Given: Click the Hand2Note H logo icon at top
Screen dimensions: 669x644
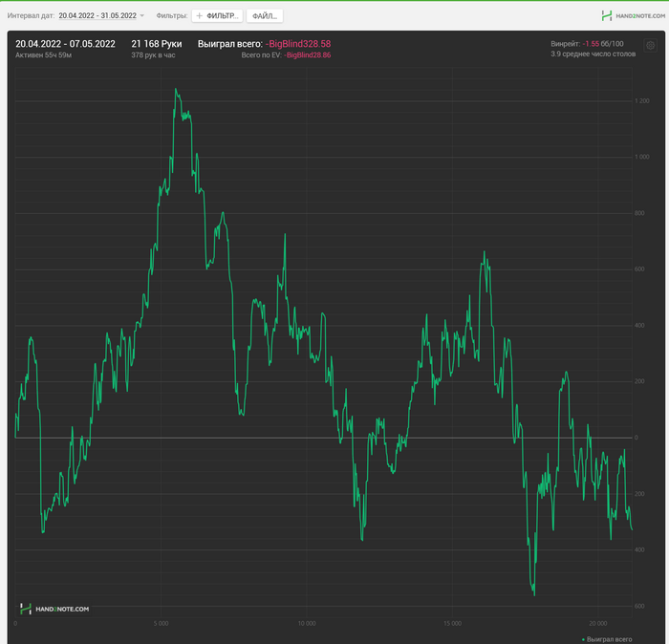Looking at the screenshot, I should point(606,16).
